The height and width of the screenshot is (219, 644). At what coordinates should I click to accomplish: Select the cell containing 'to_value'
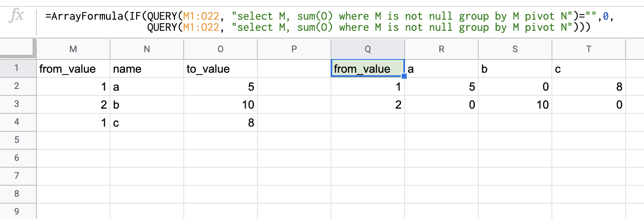(221, 69)
